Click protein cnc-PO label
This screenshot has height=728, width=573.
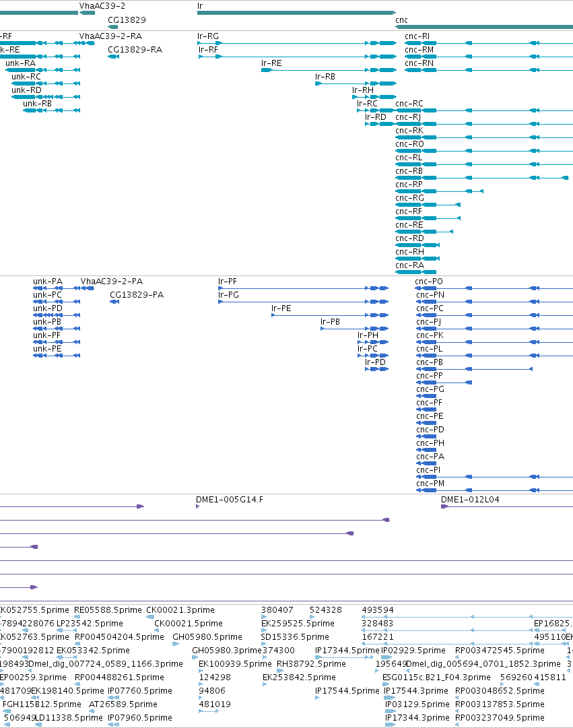click(x=429, y=282)
